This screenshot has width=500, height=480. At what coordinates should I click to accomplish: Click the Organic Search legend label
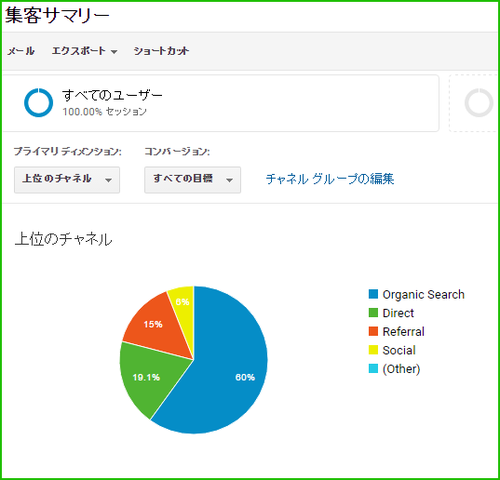click(423, 294)
